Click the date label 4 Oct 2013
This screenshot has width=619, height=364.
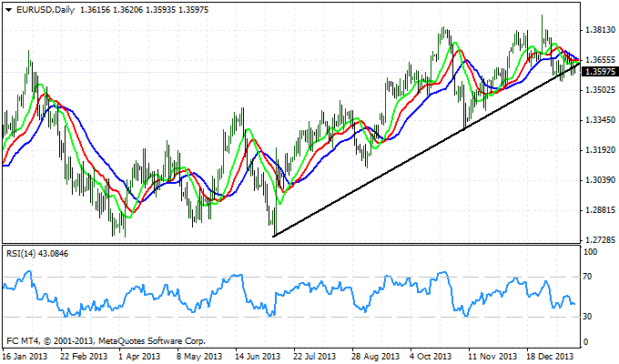[x=431, y=357]
